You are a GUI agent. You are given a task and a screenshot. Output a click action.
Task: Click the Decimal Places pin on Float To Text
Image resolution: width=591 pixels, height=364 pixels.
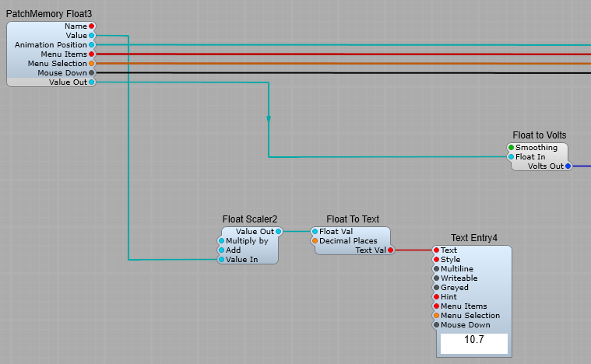[x=315, y=241]
